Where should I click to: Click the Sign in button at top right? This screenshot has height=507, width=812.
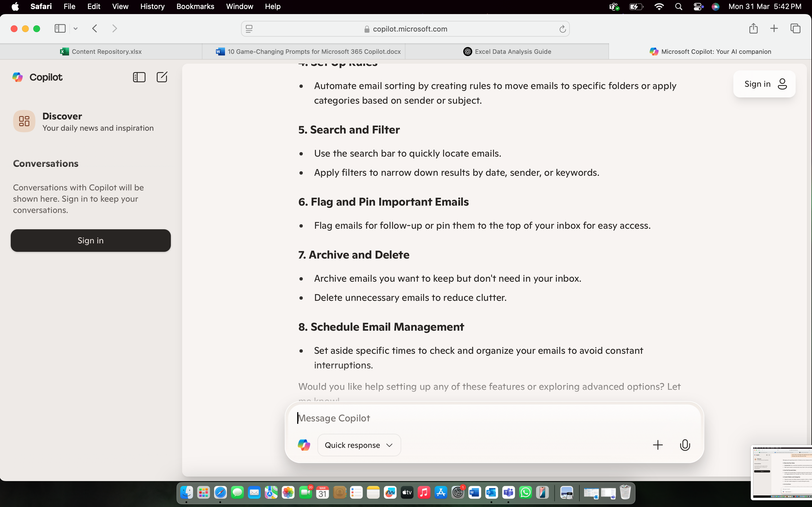tap(764, 84)
